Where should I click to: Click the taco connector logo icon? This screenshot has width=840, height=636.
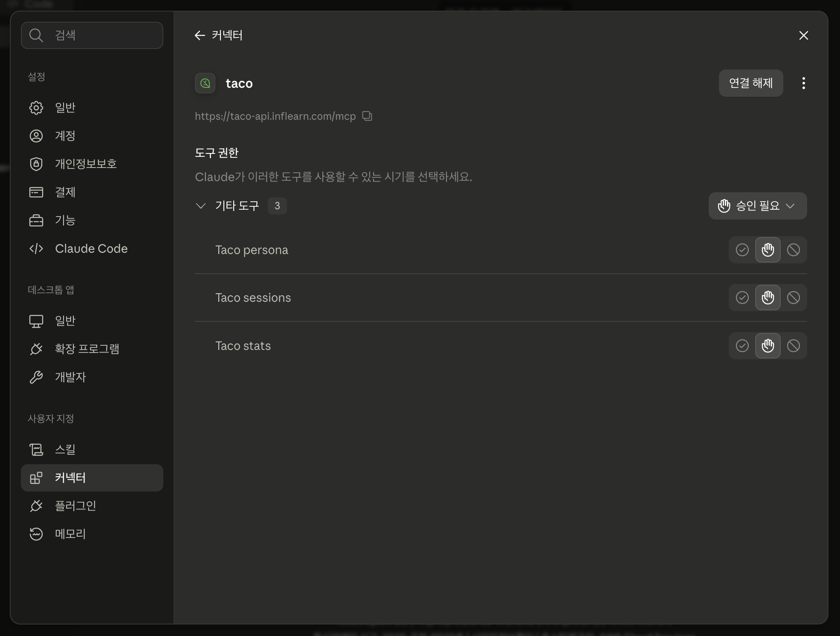205,83
